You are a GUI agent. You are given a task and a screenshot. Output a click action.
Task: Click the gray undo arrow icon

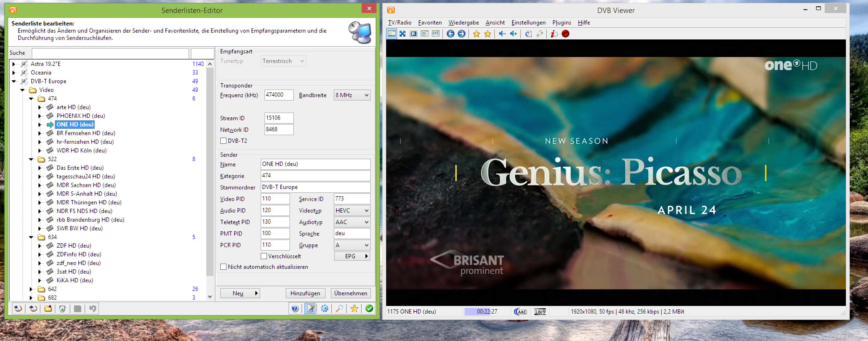tap(92, 309)
